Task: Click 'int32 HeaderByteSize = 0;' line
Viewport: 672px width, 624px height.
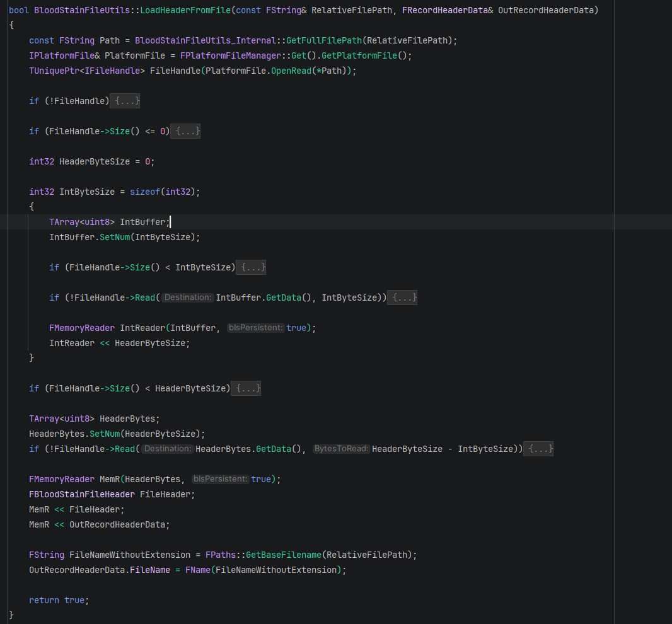Action: pos(91,161)
